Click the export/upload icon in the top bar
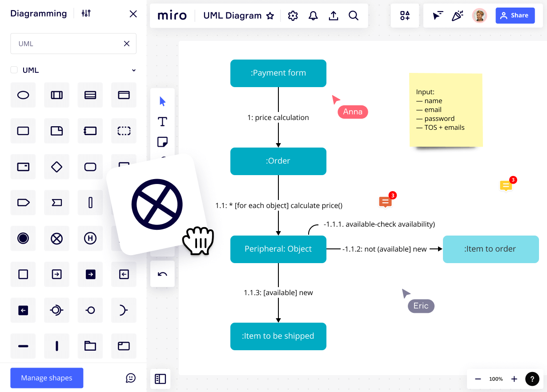Screen dimensions: 547x392 (334, 15)
